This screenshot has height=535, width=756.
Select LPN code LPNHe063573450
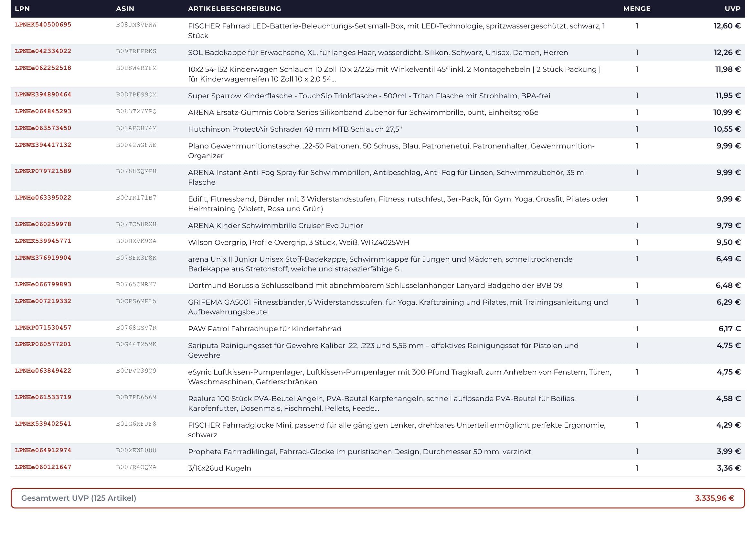tap(43, 128)
